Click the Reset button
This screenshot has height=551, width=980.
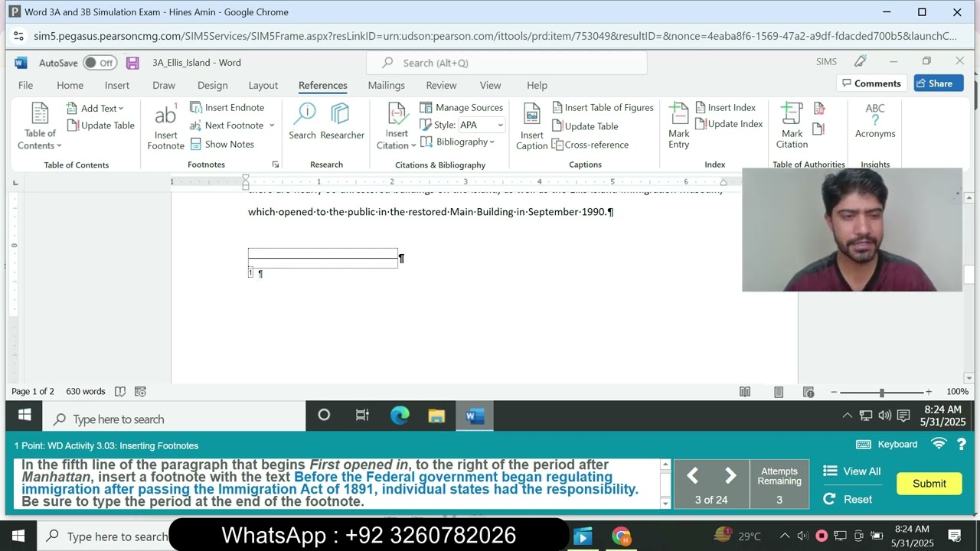coord(848,499)
